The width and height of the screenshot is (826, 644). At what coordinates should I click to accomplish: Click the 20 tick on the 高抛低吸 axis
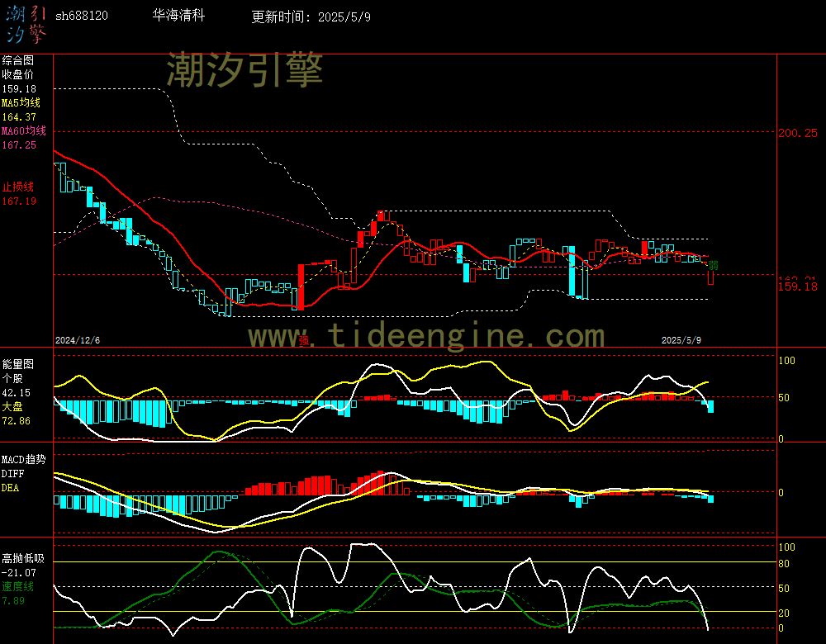[x=784, y=613]
